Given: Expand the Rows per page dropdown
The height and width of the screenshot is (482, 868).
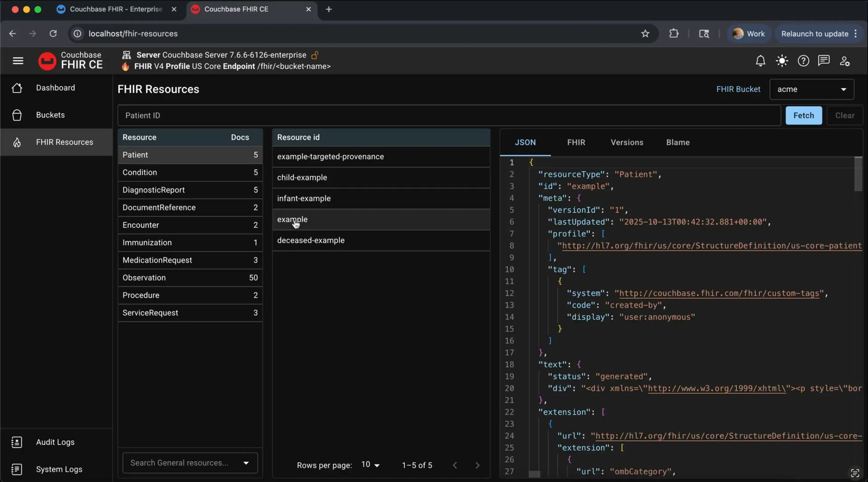Looking at the screenshot, I should (370, 465).
